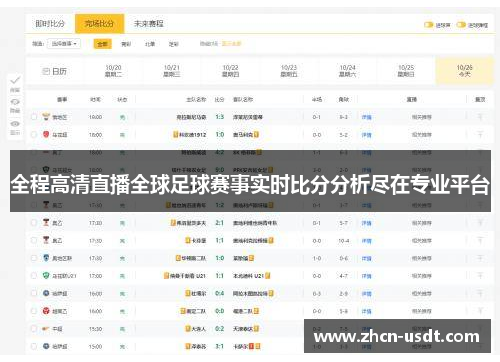Image resolution: width=500 pixels, height=362 pixels.
Task: Tick the checkbox for the 16:00 1:0 match
Action: point(34,135)
